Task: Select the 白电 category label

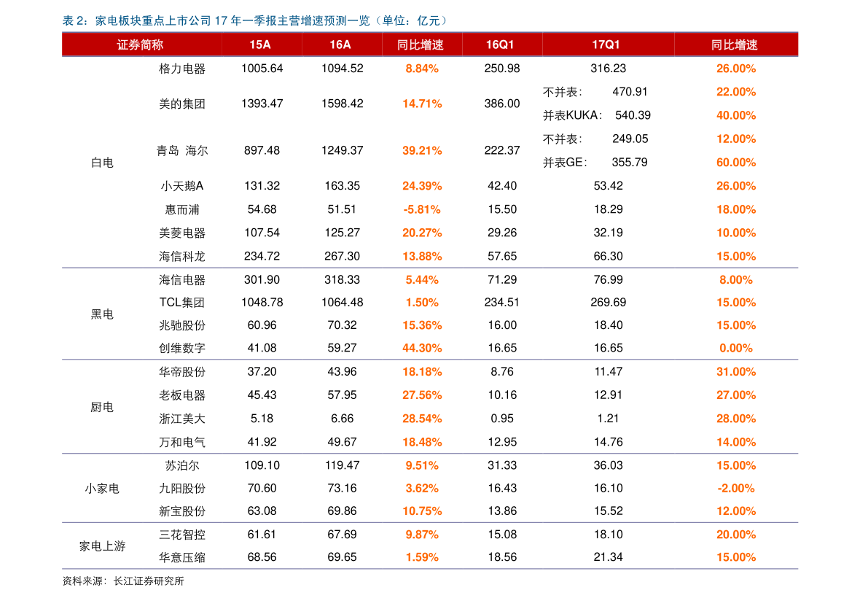Action: pyautogui.click(x=102, y=163)
